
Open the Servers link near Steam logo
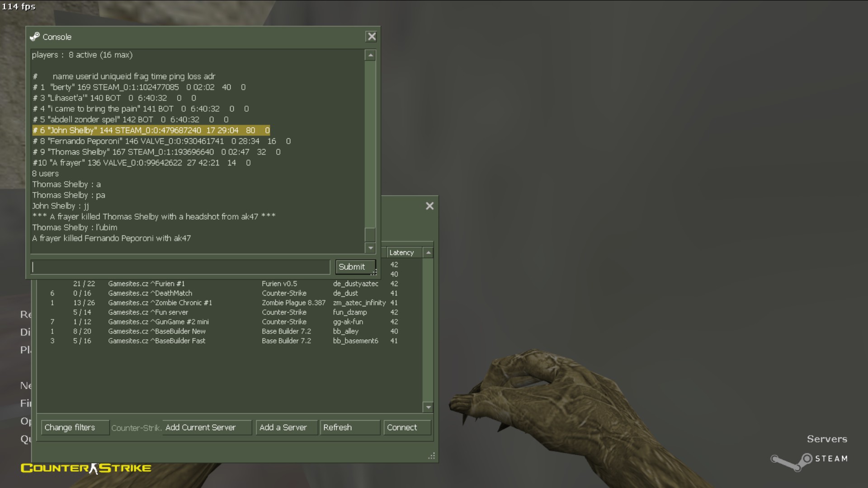(x=827, y=439)
